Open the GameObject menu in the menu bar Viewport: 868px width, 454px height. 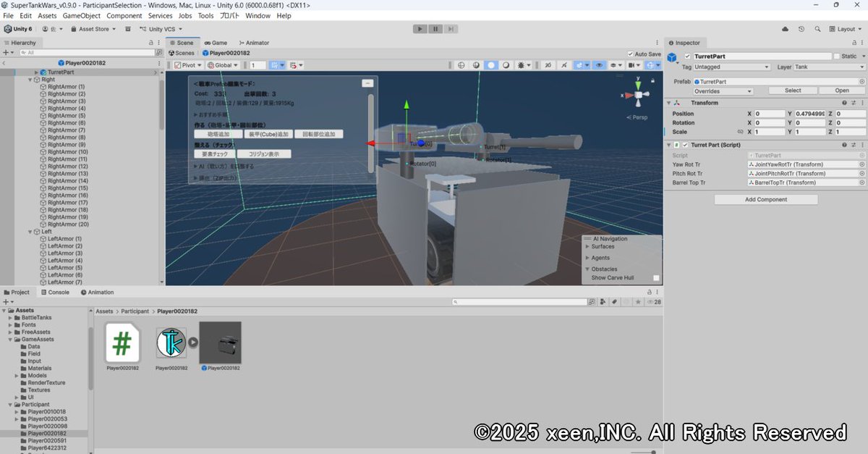82,15
